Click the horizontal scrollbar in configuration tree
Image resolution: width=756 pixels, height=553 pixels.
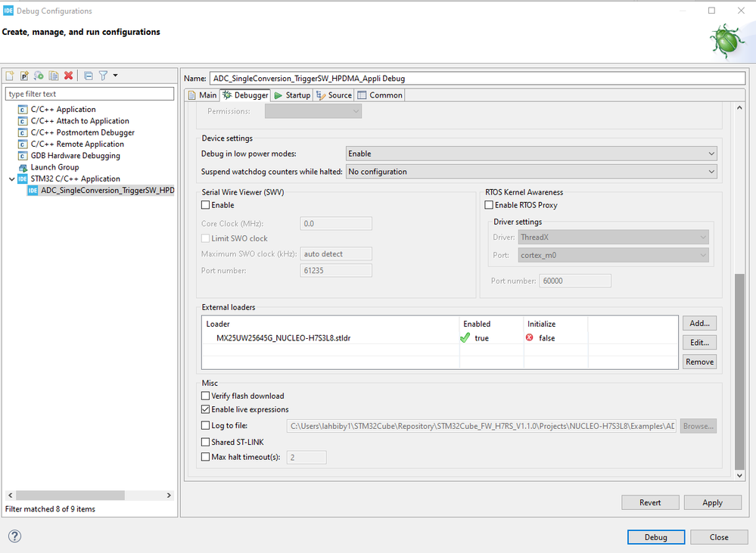[x=70, y=496]
